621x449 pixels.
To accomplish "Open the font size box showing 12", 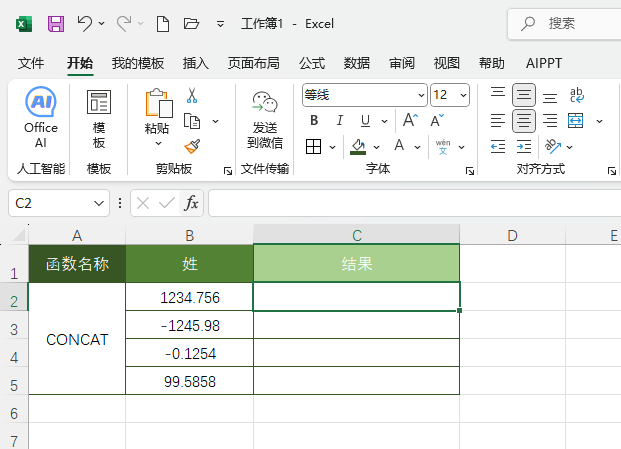I will (x=450, y=95).
